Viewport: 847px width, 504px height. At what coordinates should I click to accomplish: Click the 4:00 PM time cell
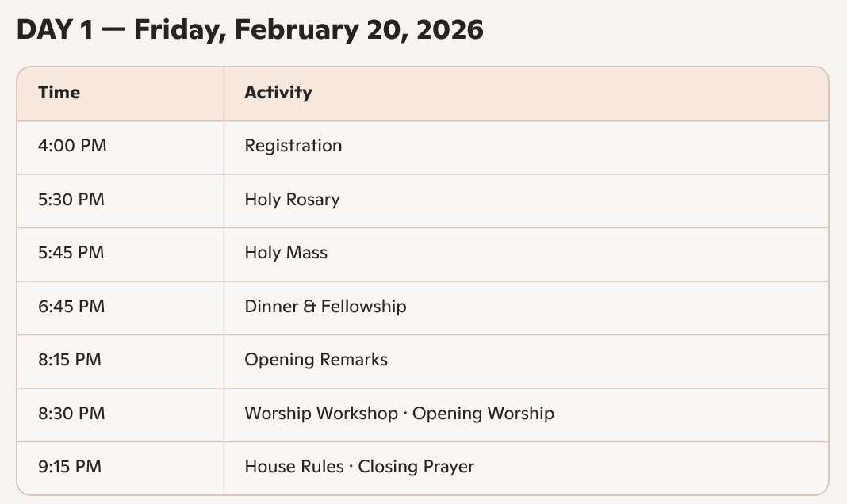click(x=72, y=146)
